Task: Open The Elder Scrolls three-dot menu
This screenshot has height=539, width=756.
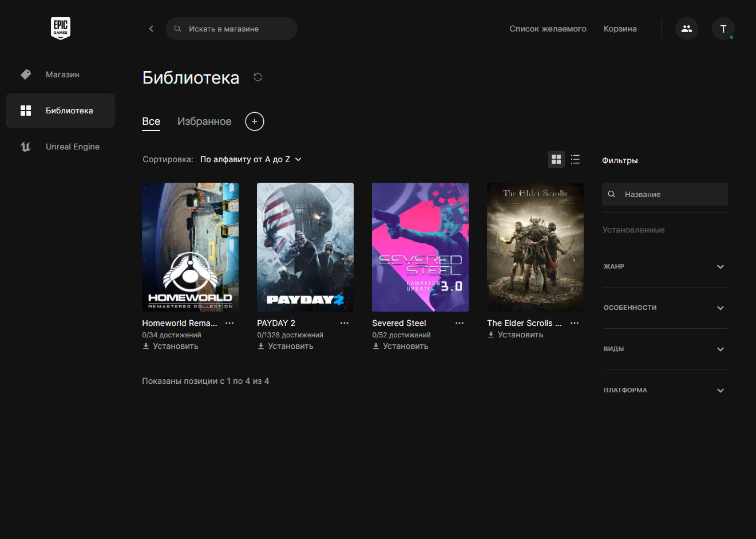Action: click(x=575, y=323)
